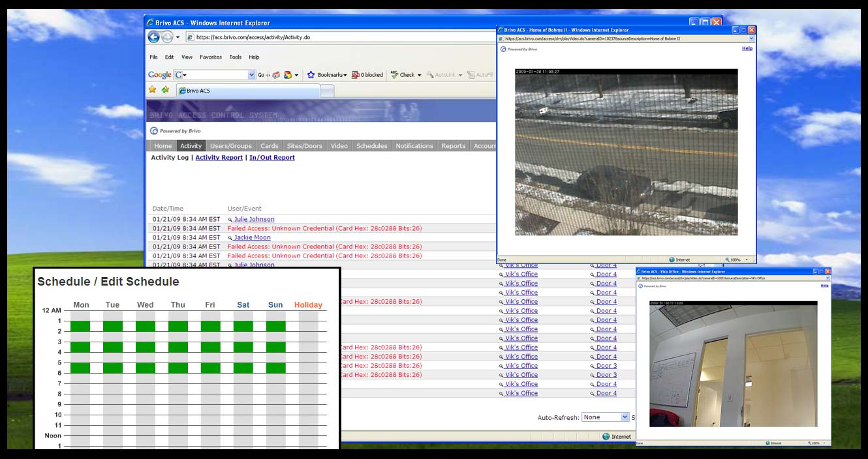Open the Schedules tab
Image resolution: width=868 pixels, height=459 pixels.
372,146
